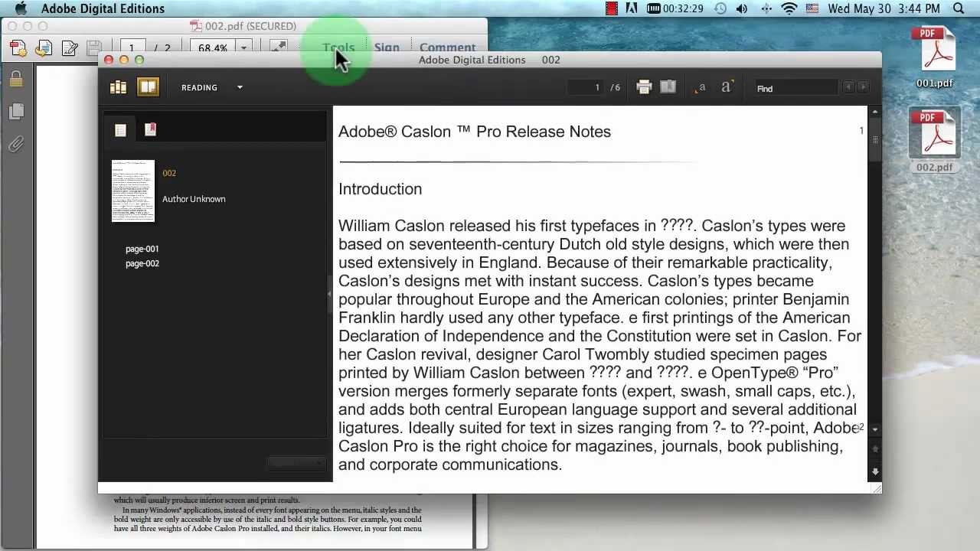Image resolution: width=980 pixels, height=551 pixels.
Task: Show the bookmarks panel tab
Action: (x=150, y=129)
